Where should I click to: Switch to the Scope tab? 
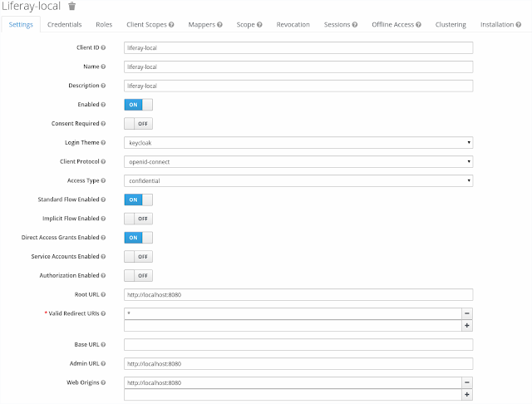(249, 24)
